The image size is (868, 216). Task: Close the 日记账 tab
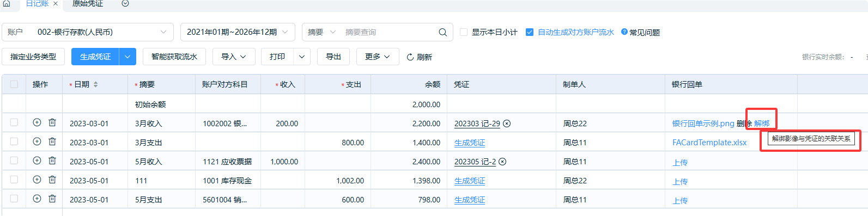coord(56,3)
